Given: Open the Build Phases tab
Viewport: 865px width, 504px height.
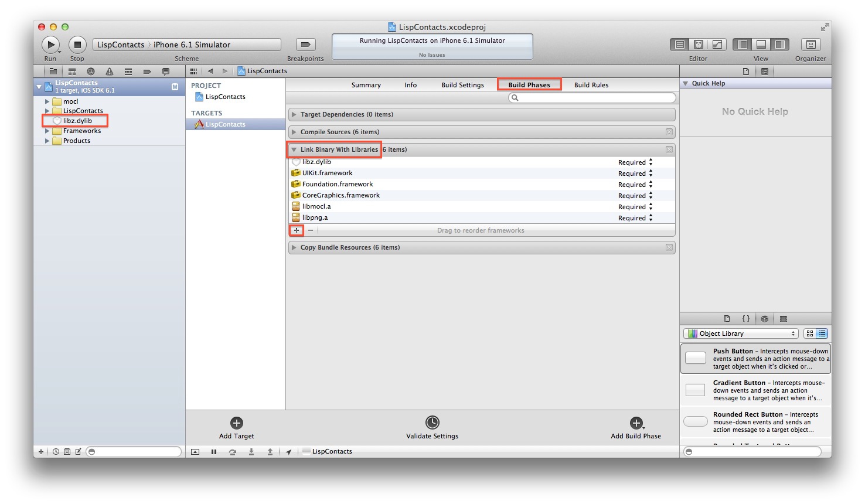Looking at the screenshot, I should (x=529, y=85).
